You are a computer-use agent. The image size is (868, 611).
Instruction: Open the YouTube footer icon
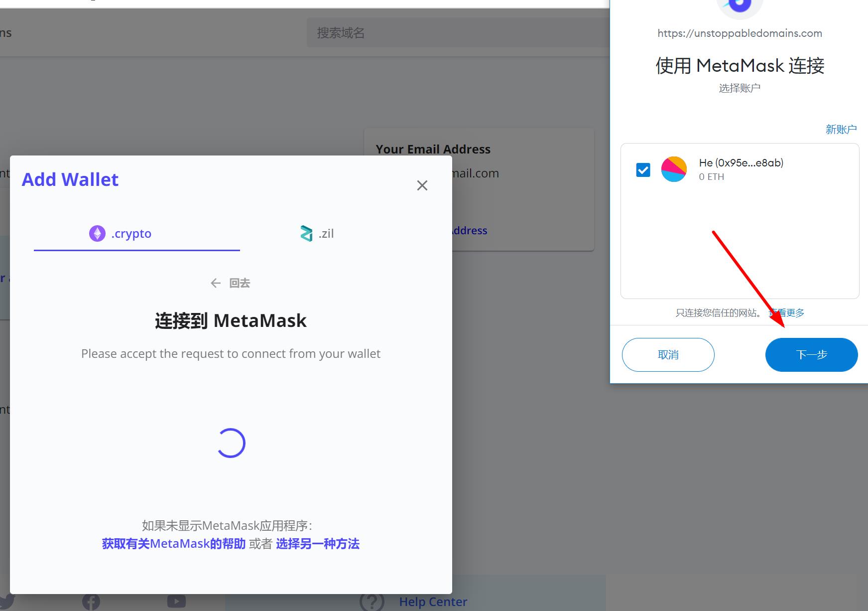click(x=176, y=602)
